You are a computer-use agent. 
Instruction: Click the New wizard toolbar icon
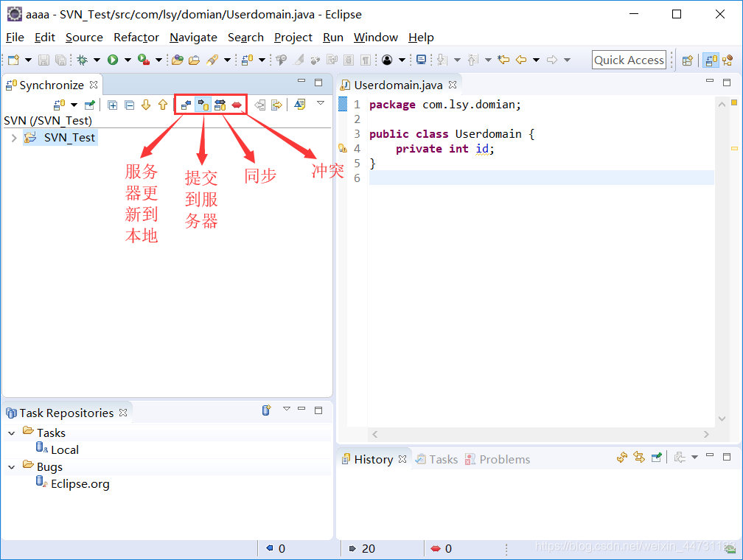coord(14,60)
